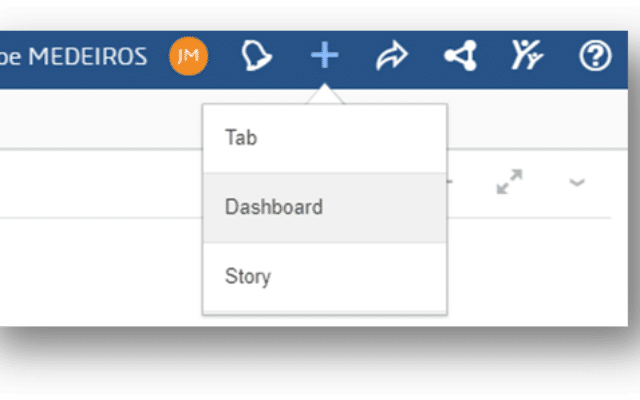The image size is (640, 400).
Task: Expand the grey chevron-down arrow
Action: click(x=577, y=182)
